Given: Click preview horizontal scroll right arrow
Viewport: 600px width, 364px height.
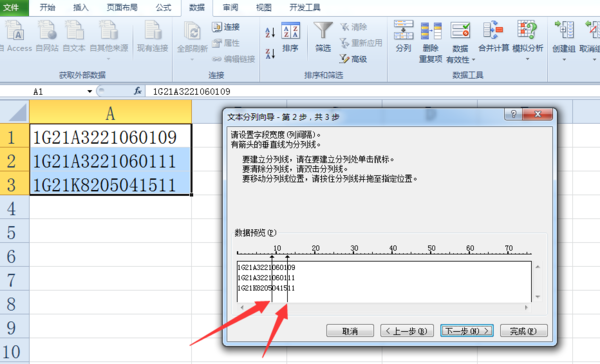Looking at the screenshot, I should pyautogui.click(x=526, y=307).
